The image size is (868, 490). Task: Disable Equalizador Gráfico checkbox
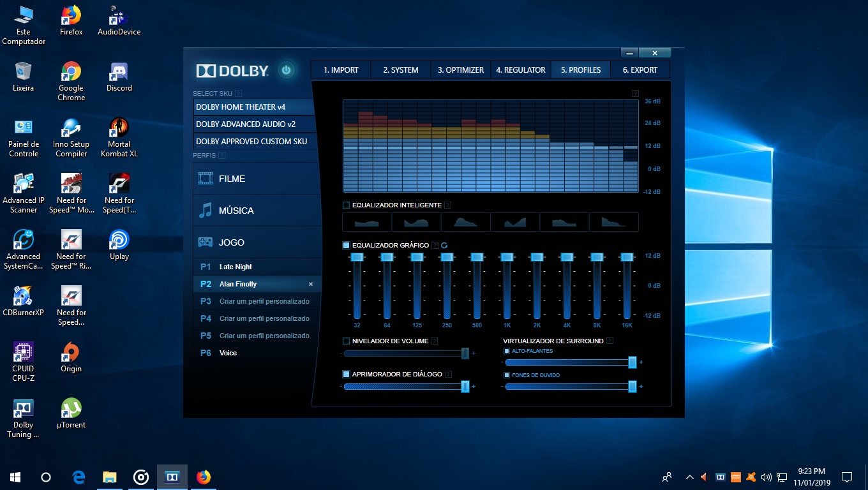click(x=347, y=246)
